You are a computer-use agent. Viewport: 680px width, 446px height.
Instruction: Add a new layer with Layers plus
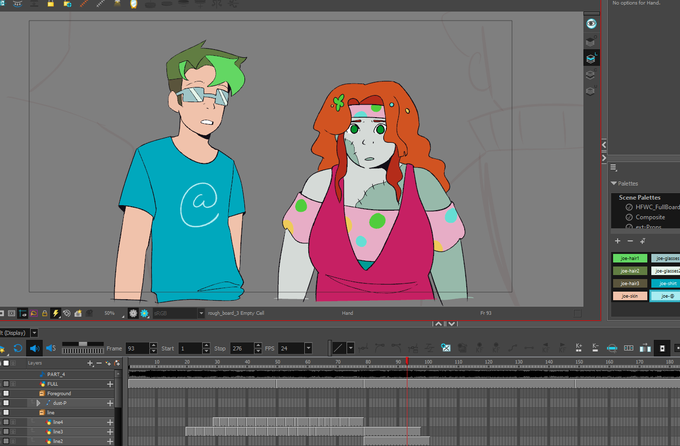click(x=90, y=363)
